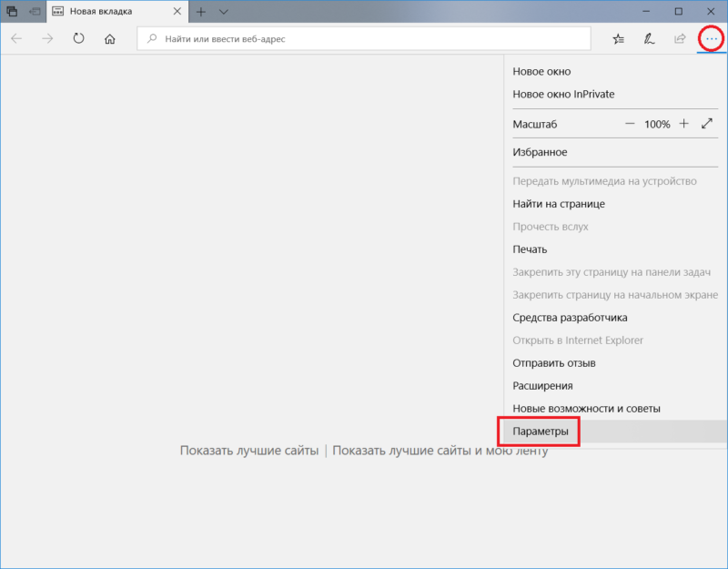Choose Новое окно from the menu

[x=616, y=72]
